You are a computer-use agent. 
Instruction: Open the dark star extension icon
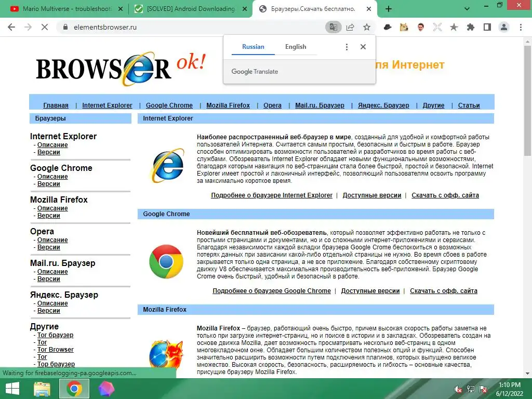[x=454, y=27]
